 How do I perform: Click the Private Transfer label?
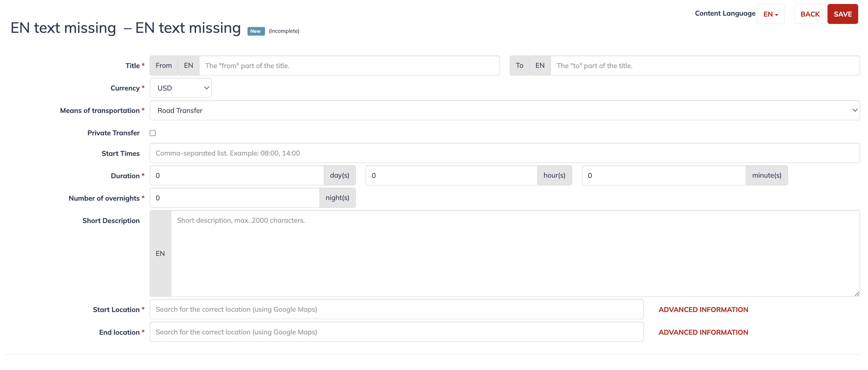click(113, 133)
